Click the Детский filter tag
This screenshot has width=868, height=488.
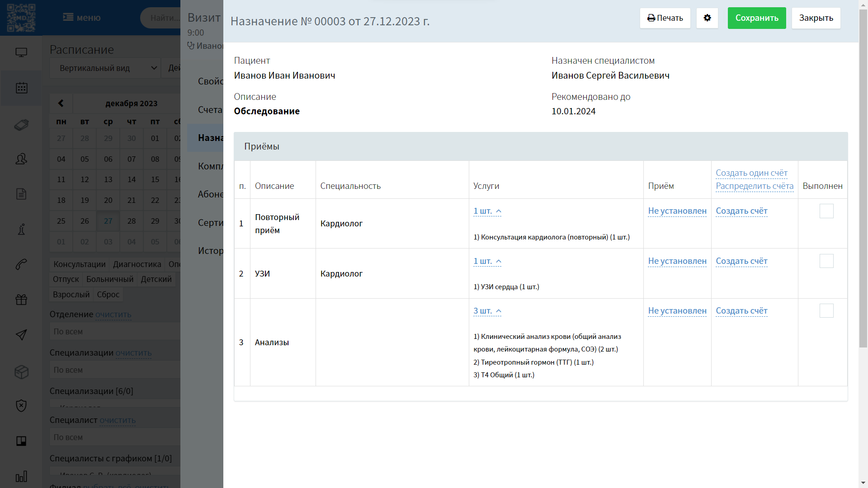156,279
